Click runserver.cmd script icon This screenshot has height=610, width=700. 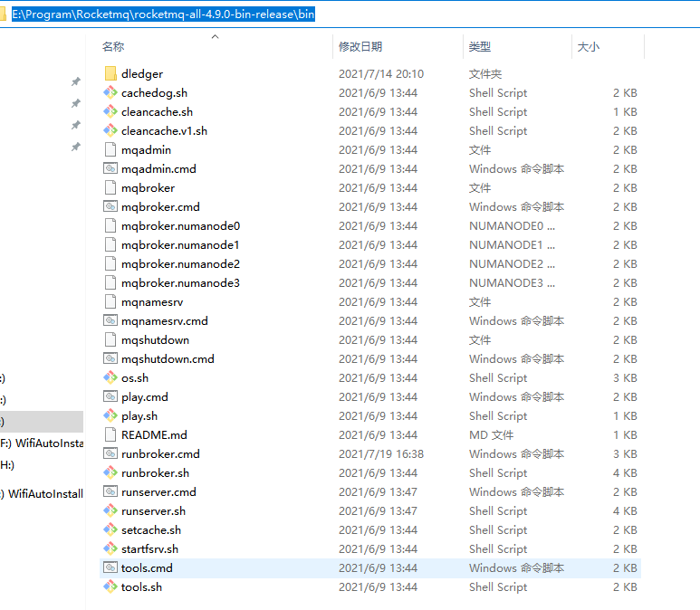coord(110,491)
